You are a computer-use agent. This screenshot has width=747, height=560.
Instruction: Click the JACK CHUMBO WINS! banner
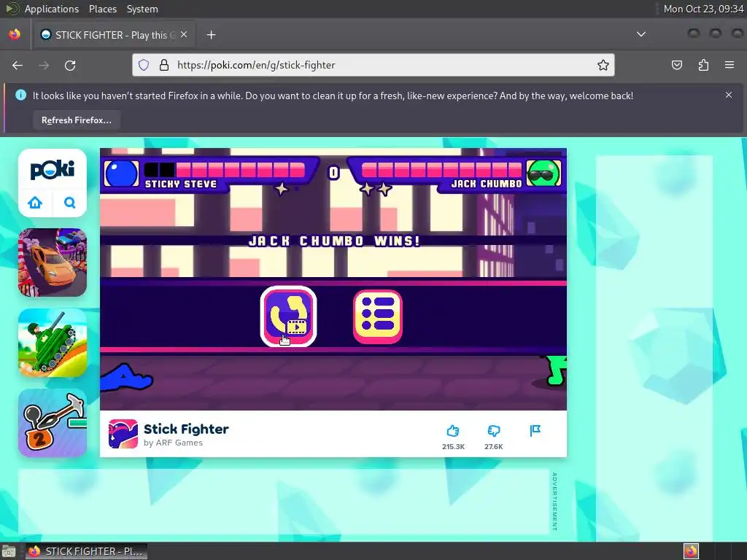click(334, 241)
